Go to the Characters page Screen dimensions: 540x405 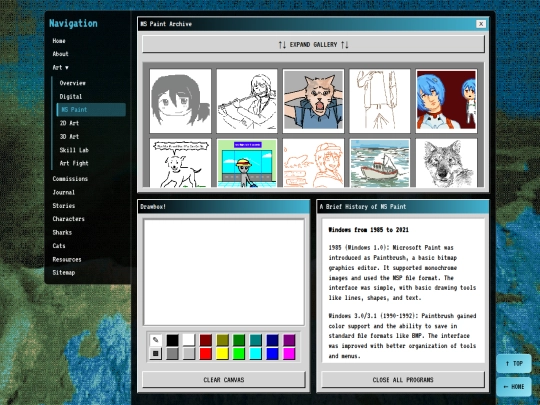tap(69, 219)
